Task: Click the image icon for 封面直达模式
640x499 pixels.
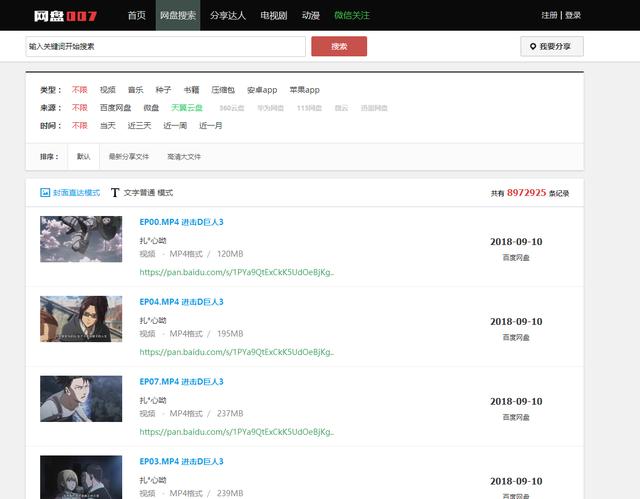Action: [45, 193]
